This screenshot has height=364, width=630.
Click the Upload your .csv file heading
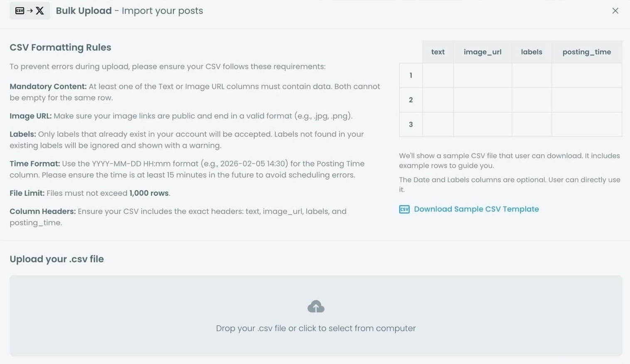tap(57, 259)
